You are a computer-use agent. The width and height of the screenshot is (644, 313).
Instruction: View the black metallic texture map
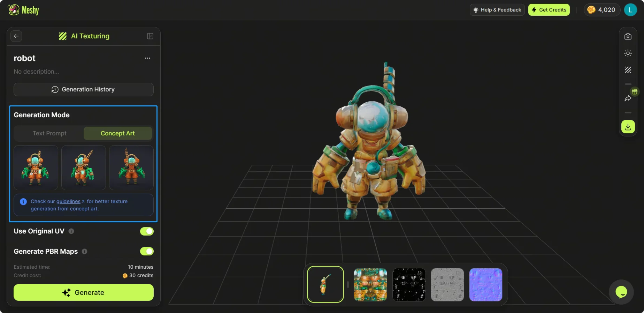[409, 285]
